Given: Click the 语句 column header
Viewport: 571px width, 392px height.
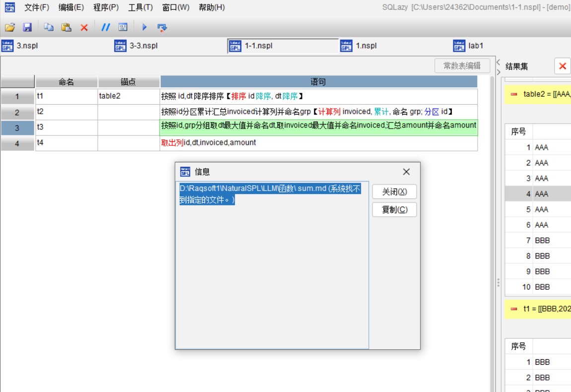Looking at the screenshot, I should [x=319, y=82].
